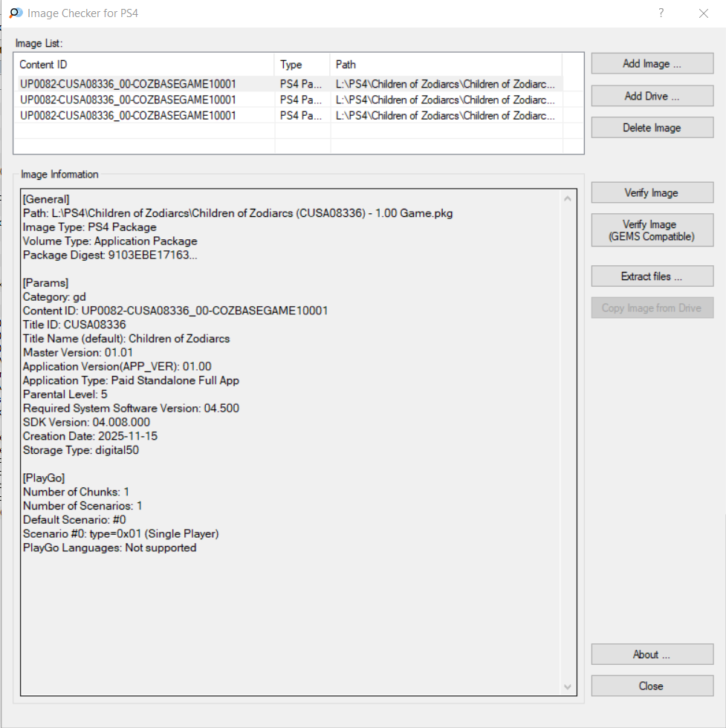Click the question mark help button
Image resolution: width=726 pixels, height=728 pixels.
tap(661, 13)
